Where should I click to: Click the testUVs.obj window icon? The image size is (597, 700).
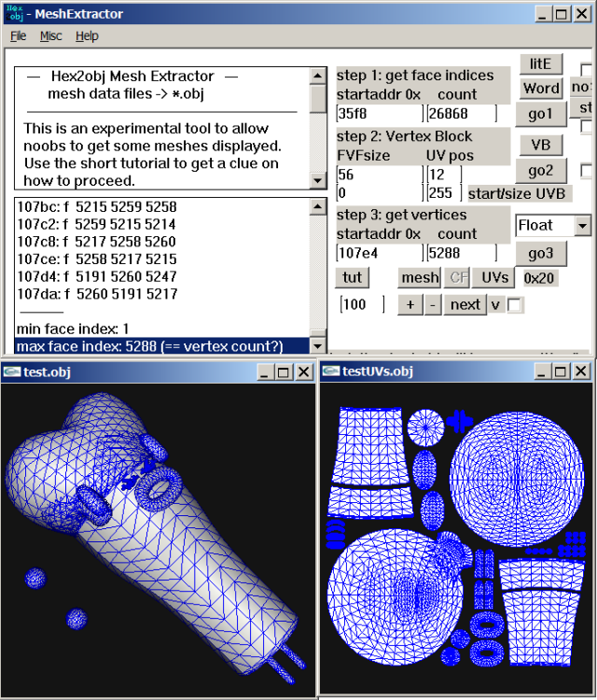pos(330,371)
